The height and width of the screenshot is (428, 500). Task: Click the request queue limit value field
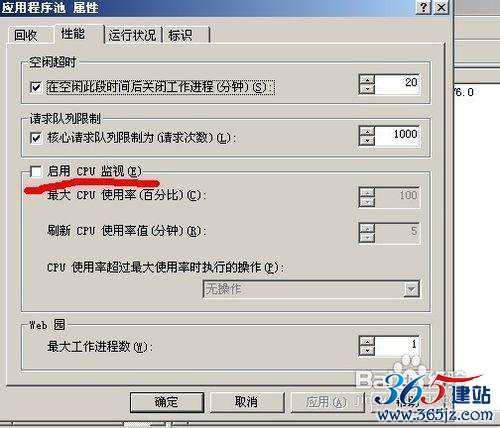pyautogui.click(x=397, y=136)
